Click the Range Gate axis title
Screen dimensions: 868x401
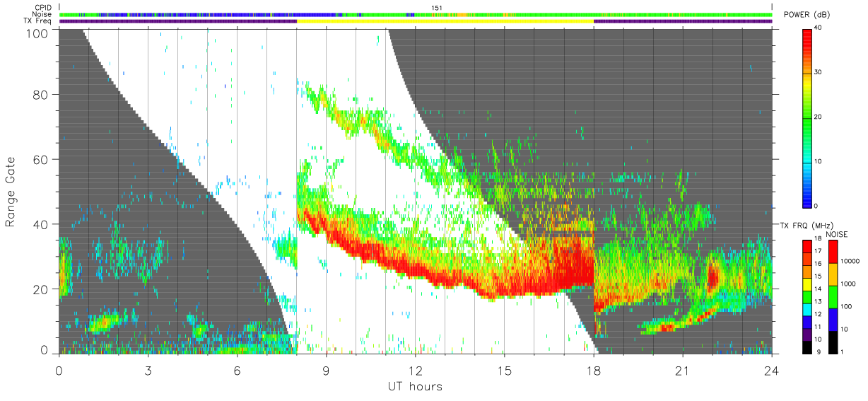[12, 192]
